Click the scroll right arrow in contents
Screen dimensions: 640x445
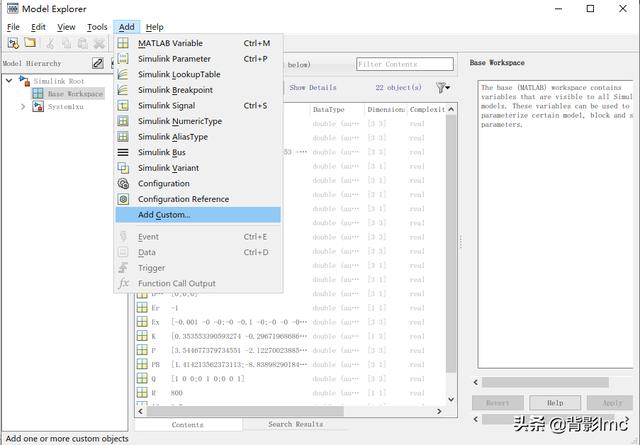[x=439, y=411]
